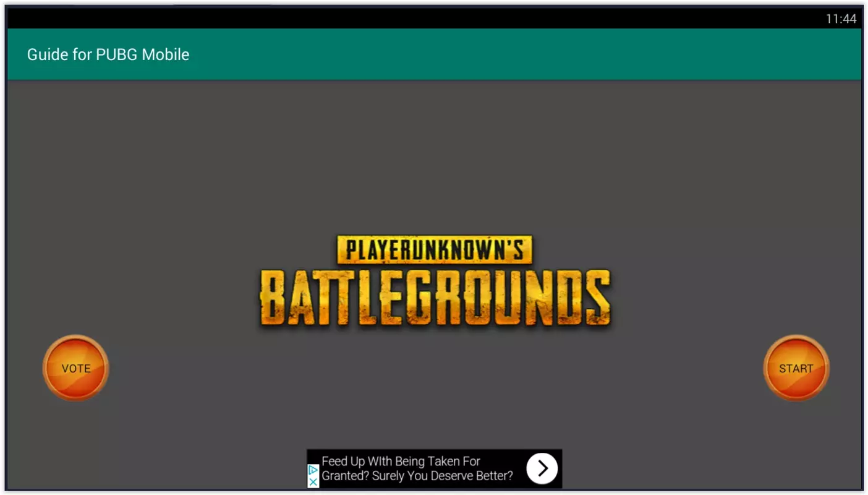Click the 'Guide for PUBG Mobile' title

(108, 54)
